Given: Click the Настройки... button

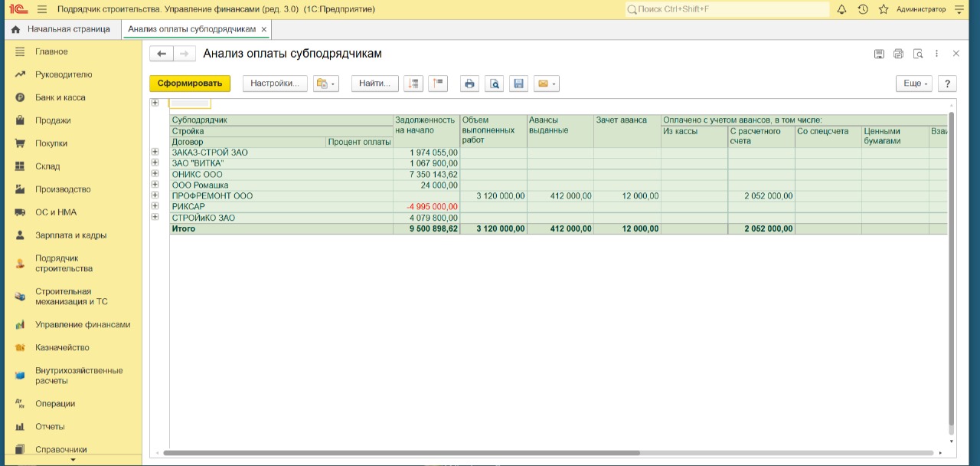Looking at the screenshot, I should tap(274, 84).
